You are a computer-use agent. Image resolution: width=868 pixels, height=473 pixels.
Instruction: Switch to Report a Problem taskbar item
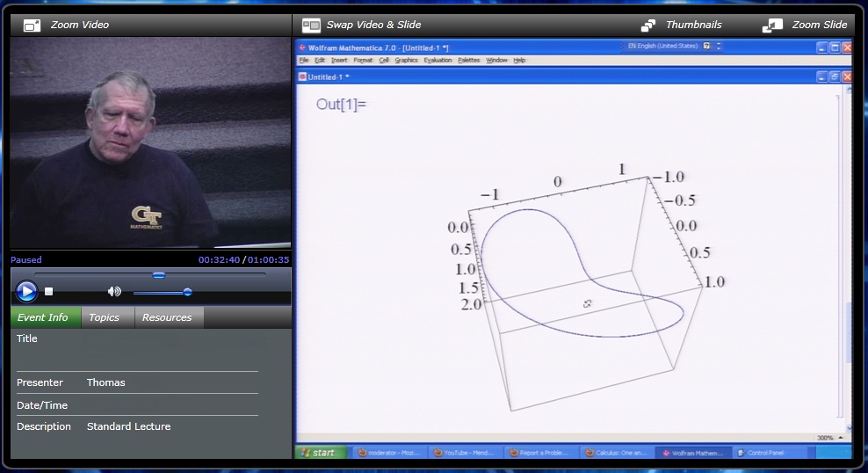click(x=541, y=453)
